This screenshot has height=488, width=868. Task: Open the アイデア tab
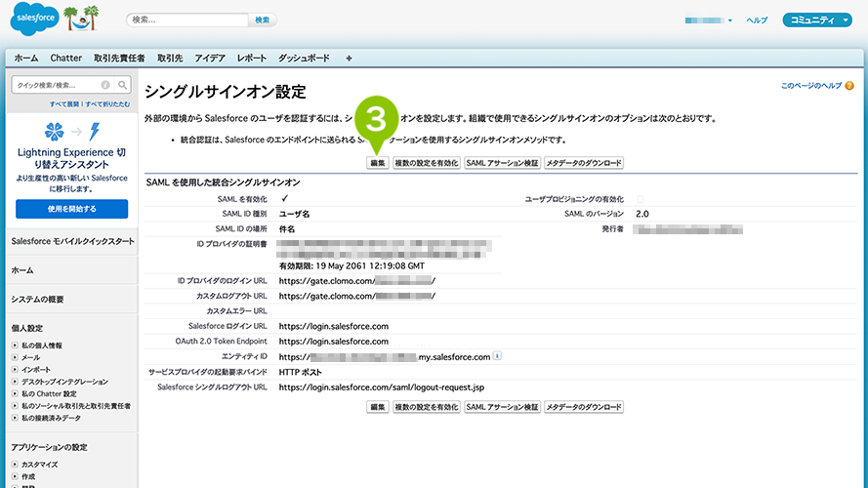tap(210, 59)
